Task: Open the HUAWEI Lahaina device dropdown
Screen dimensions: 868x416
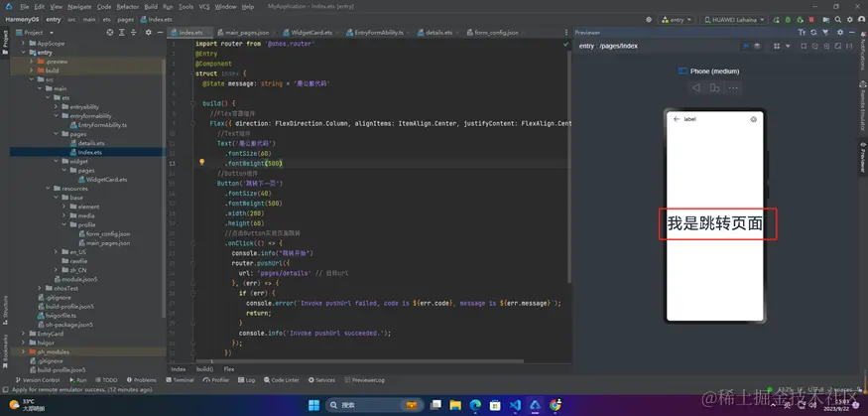Action: 733,20
